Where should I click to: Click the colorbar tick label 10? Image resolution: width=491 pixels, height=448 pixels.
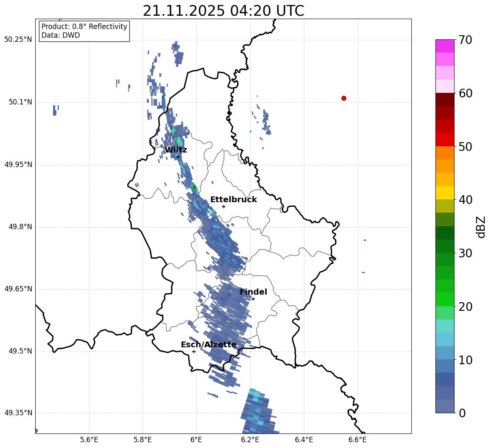point(465,360)
